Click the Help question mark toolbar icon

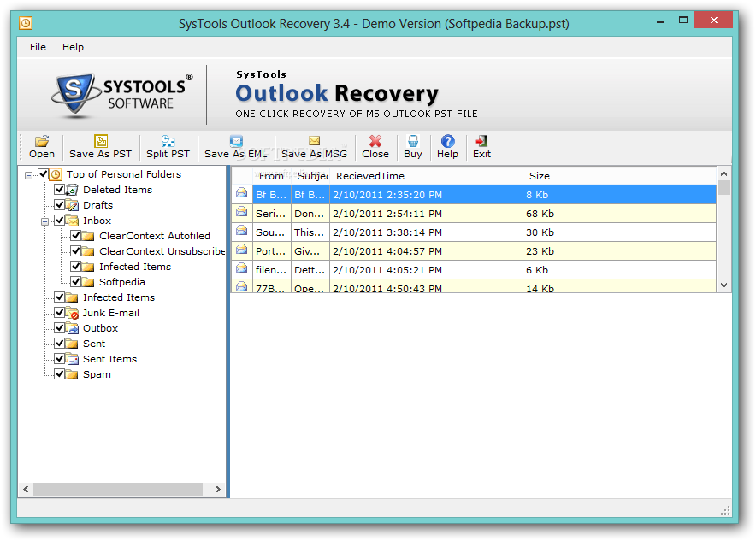coord(447,141)
